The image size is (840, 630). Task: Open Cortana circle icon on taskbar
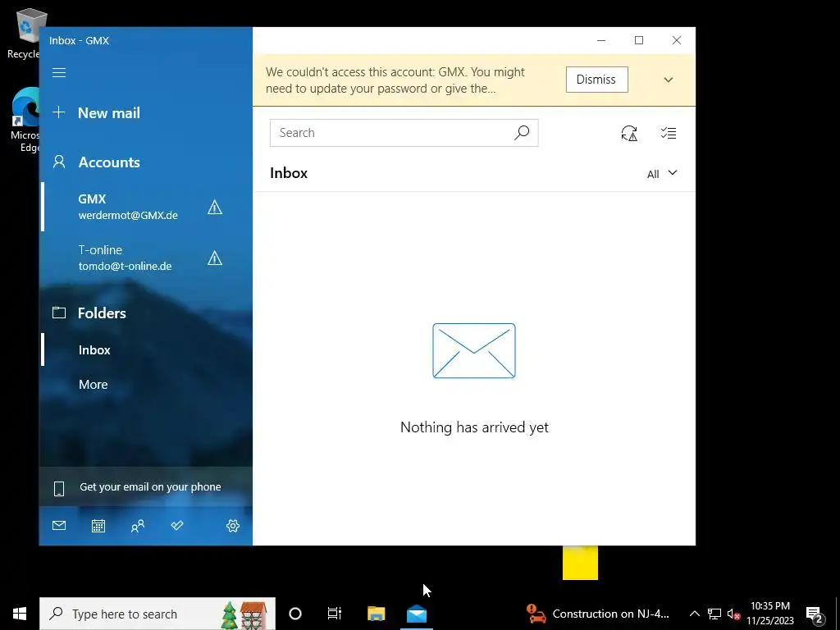pos(295,614)
